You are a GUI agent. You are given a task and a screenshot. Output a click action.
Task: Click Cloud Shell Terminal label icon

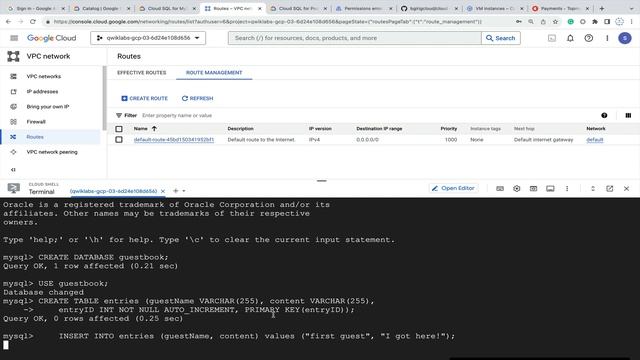click(x=13, y=188)
